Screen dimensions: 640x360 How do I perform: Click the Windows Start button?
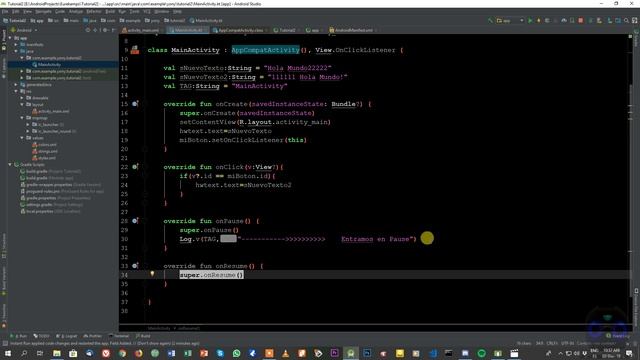7,353
